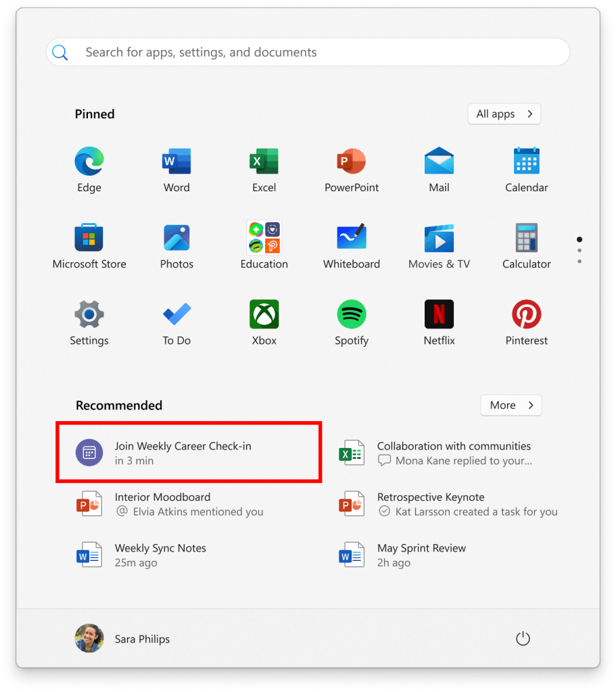Launch the Photos app

click(176, 246)
